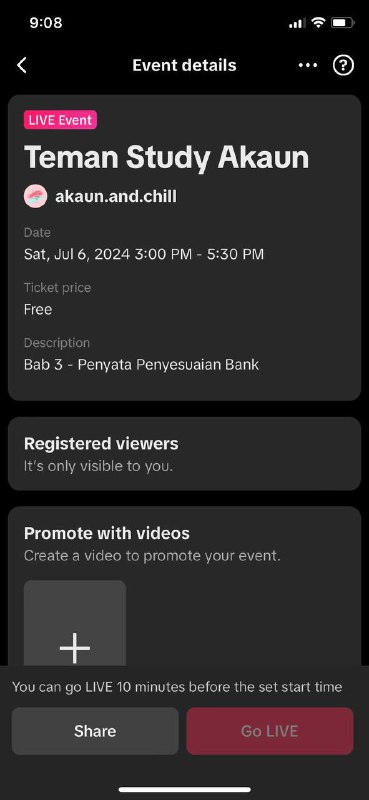Image resolution: width=369 pixels, height=800 pixels.
Task: Tap the Free ticket price value
Action: [38, 309]
